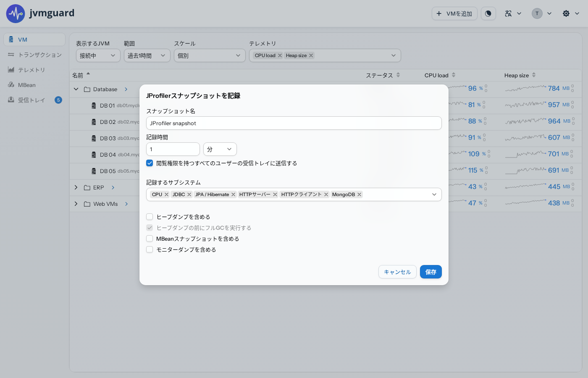Click the inbox badge showing 5
This screenshot has width=588, height=378.
coord(58,100)
